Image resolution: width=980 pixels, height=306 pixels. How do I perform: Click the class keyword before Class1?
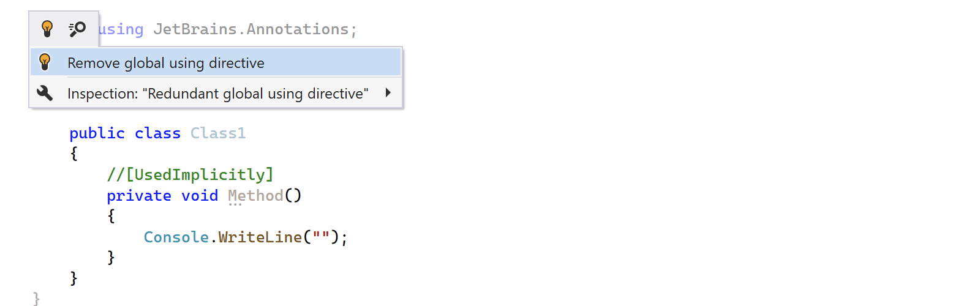coord(157,133)
